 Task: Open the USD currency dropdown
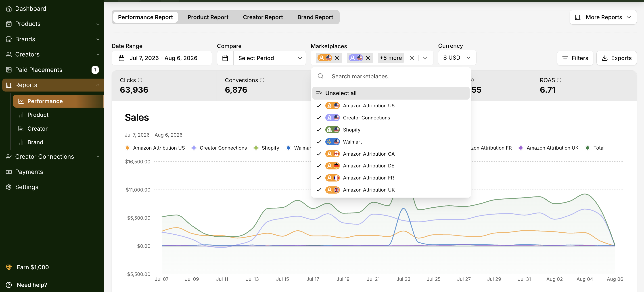(x=457, y=58)
